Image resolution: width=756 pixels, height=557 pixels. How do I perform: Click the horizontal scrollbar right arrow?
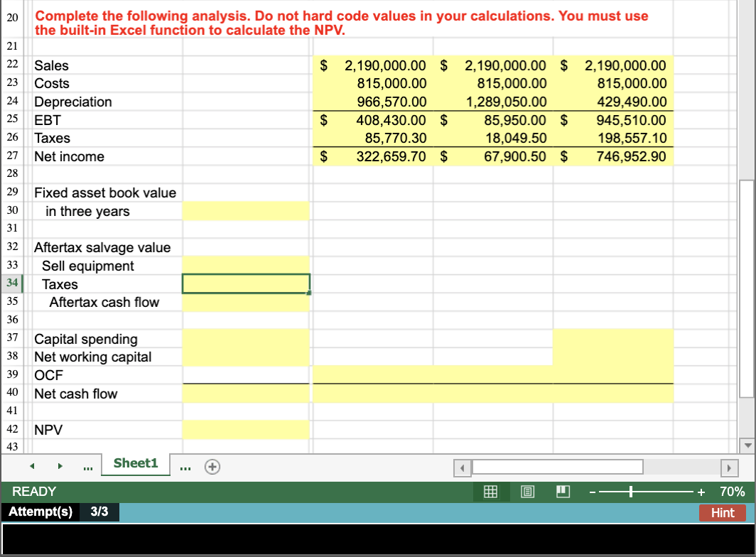coord(730,467)
